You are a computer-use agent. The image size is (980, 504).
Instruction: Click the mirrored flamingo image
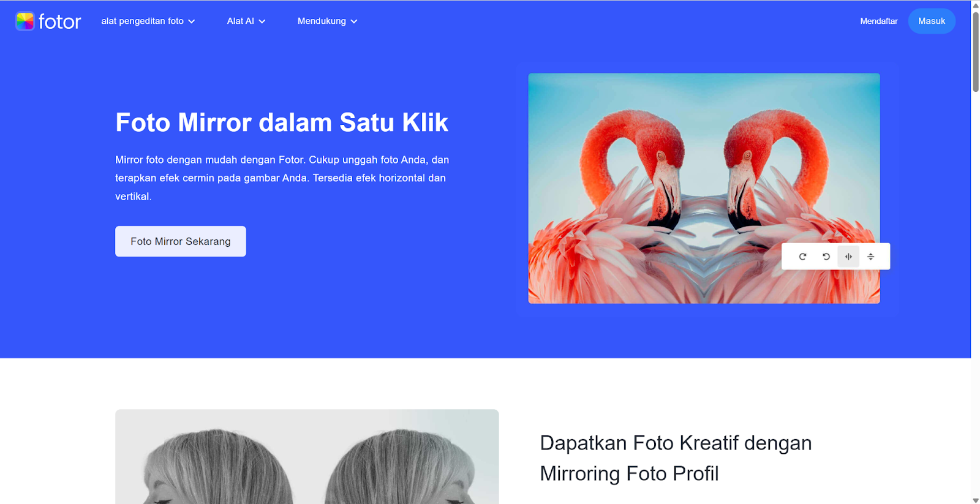pyautogui.click(x=704, y=188)
